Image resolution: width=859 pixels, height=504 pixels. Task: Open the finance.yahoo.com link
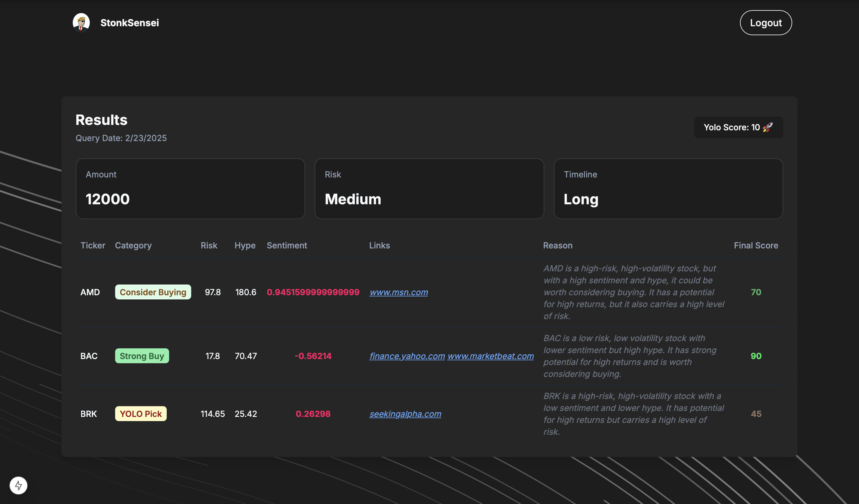(x=407, y=356)
